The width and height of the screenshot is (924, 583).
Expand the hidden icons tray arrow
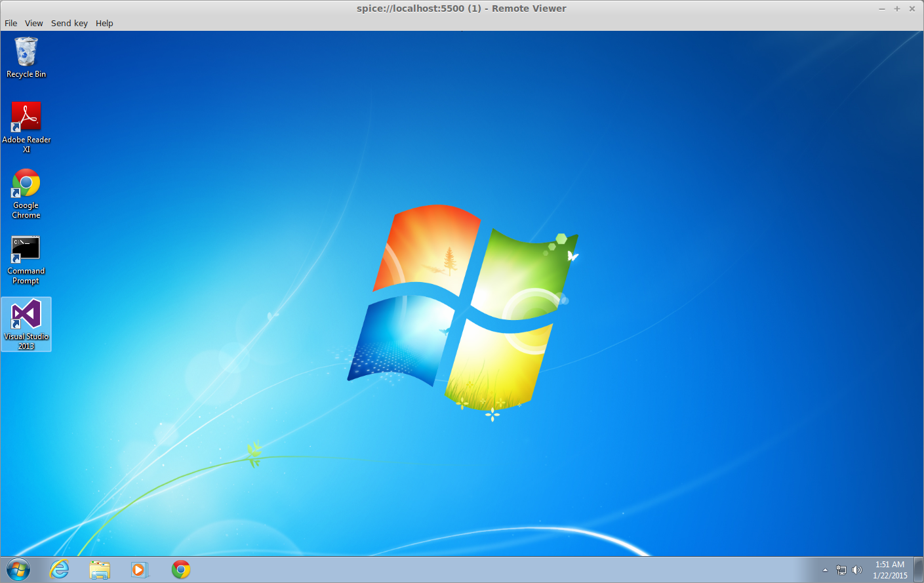pyautogui.click(x=825, y=569)
